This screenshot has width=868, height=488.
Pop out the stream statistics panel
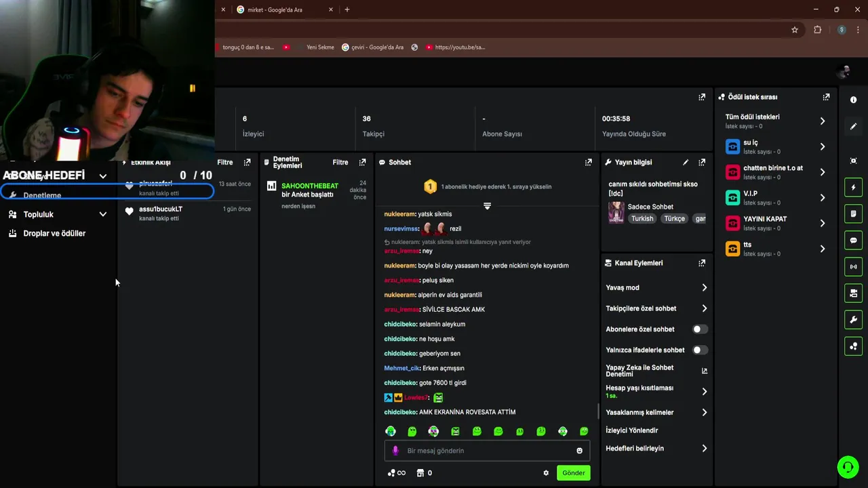(702, 97)
